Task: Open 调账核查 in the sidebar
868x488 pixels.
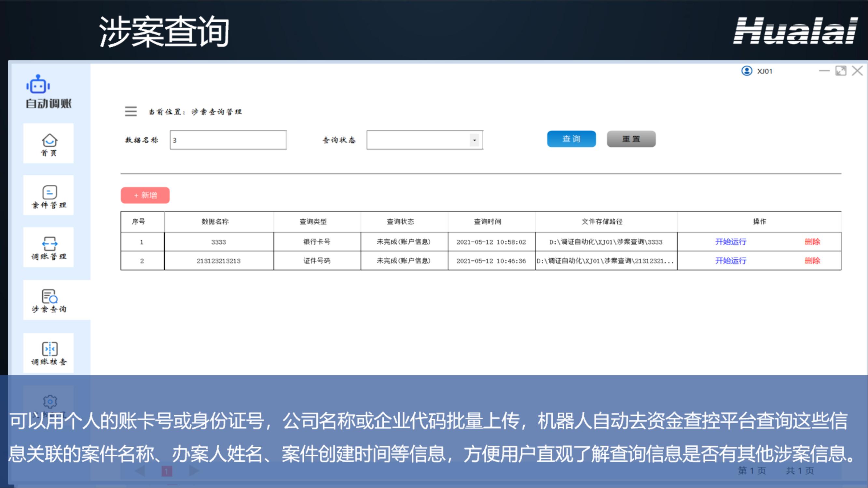Action: tap(48, 353)
